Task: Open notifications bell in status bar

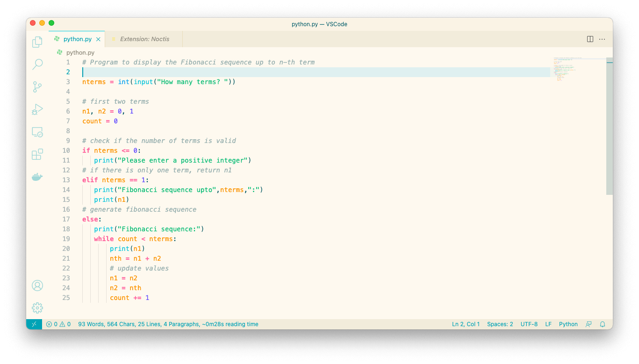Action: 603,324
